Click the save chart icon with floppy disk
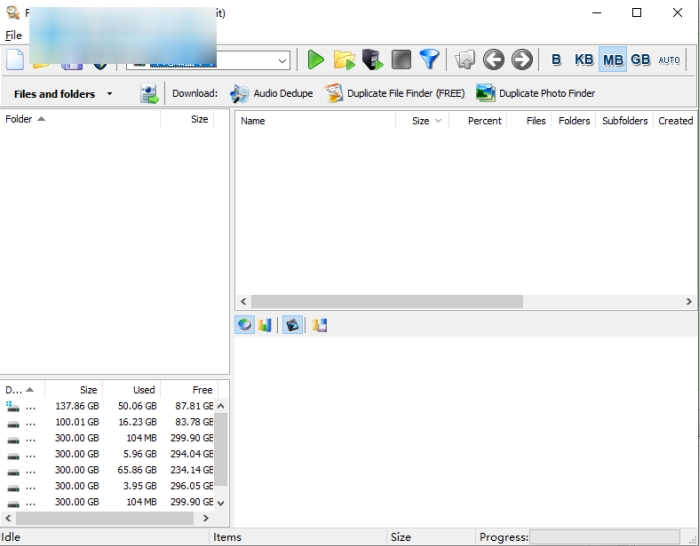Viewport: 700px width, 546px height. [320, 325]
